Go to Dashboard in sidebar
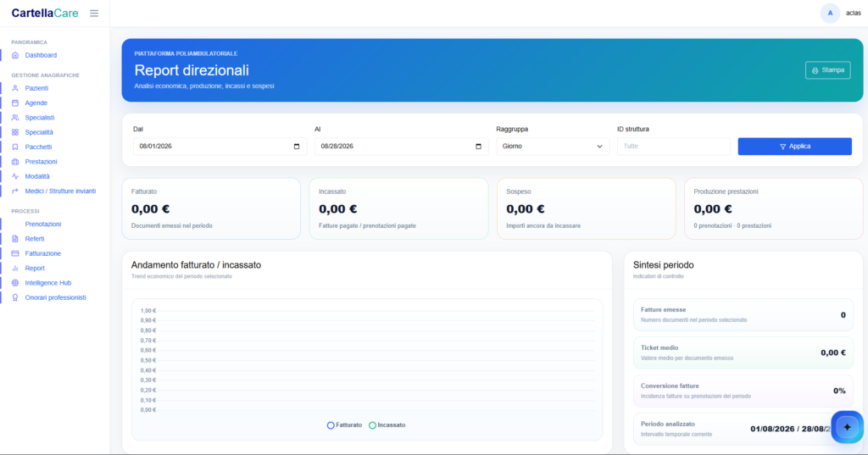Image resolution: width=868 pixels, height=455 pixels. pos(41,55)
